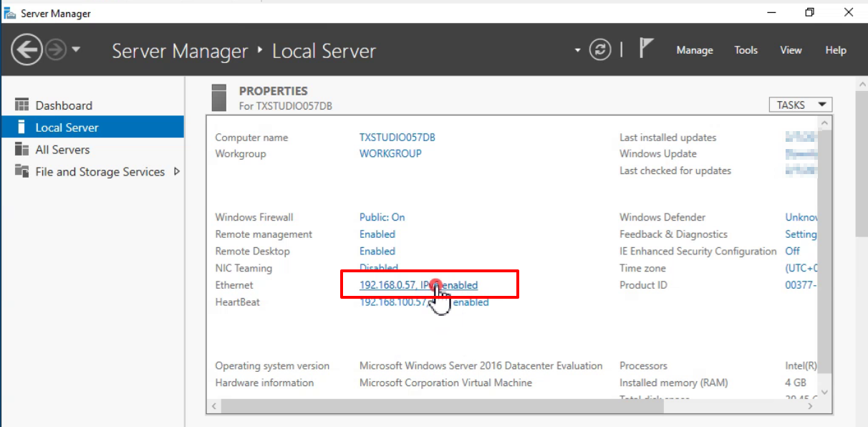The image size is (868, 427).
Task: Select Dashboard in the sidebar
Action: pyautogui.click(x=92, y=105)
